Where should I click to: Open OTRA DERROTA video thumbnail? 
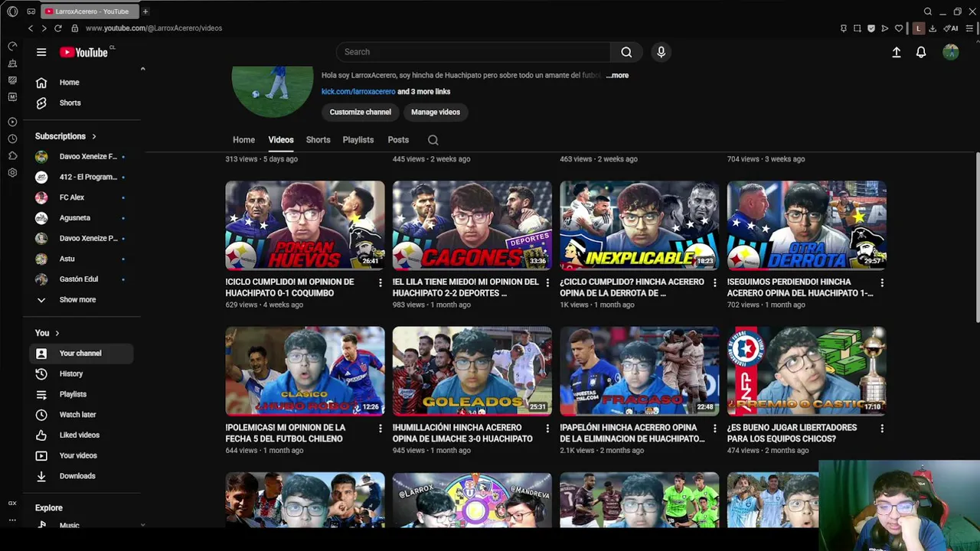click(x=807, y=225)
